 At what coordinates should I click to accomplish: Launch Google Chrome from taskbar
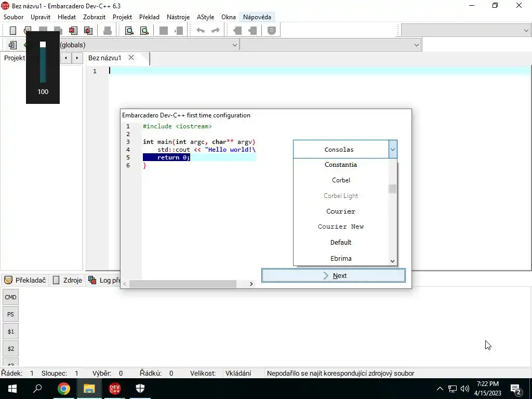coord(63,389)
